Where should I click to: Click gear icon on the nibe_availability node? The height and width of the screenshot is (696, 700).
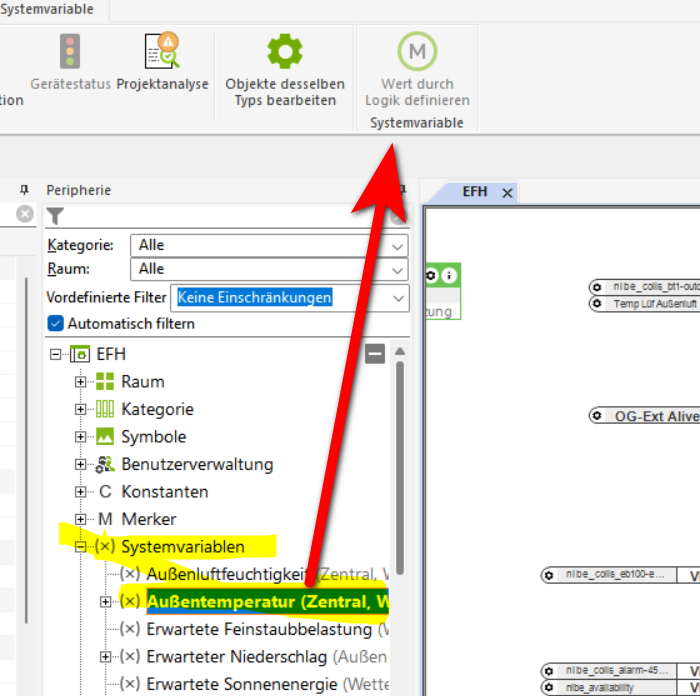pyautogui.click(x=549, y=688)
